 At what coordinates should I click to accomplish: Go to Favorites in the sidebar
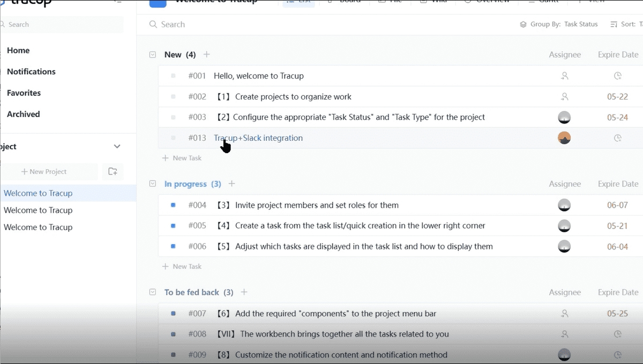[x=24, y=93]
